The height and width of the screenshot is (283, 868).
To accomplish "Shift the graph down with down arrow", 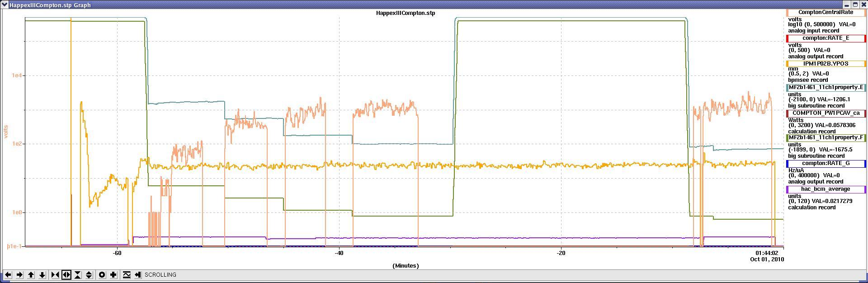I will click(x=42, y=274).
